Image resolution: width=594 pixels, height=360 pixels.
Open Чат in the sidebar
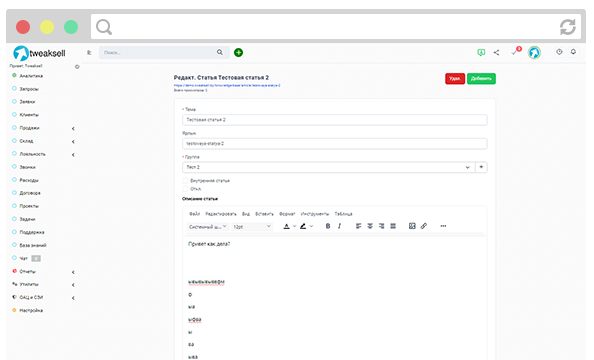(x=23, y=258)
